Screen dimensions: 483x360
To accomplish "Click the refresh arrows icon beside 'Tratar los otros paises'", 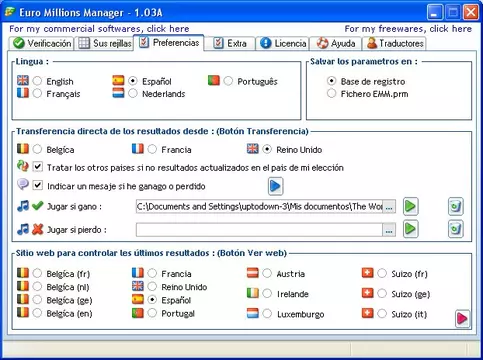I will coord(23,166).
